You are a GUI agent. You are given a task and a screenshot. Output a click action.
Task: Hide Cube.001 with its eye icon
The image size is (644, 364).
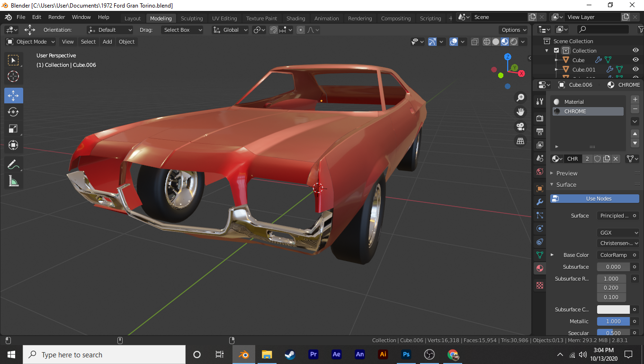[x=635, y=70]
